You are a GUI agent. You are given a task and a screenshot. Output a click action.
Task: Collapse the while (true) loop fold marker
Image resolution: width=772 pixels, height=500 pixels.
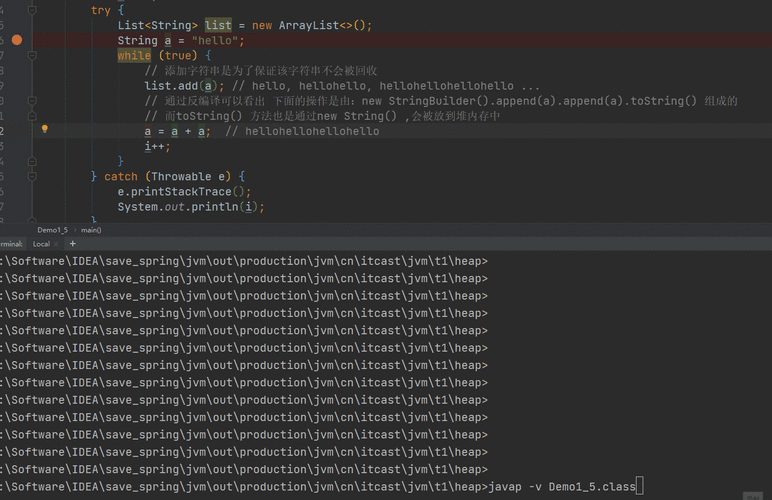pyautogui.click(x=32, y=56)
